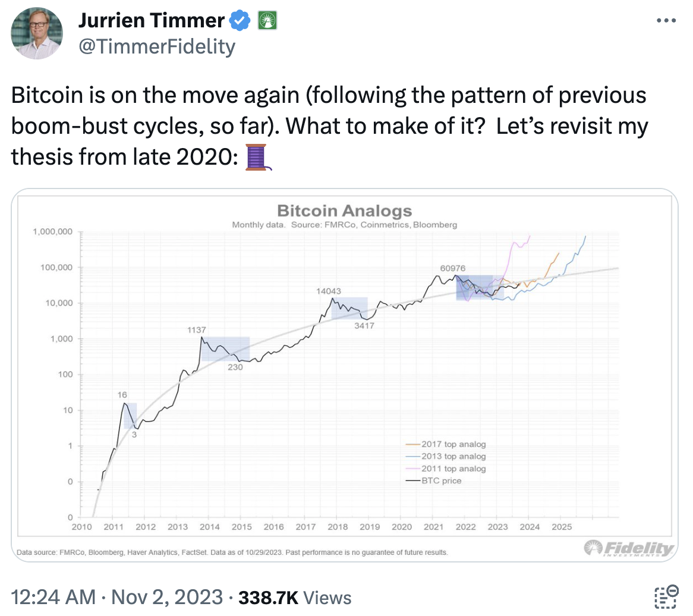The image size is (693, 616).
Task: Click the blue verified checkmark badge
Action: click(x=240, y=20)
